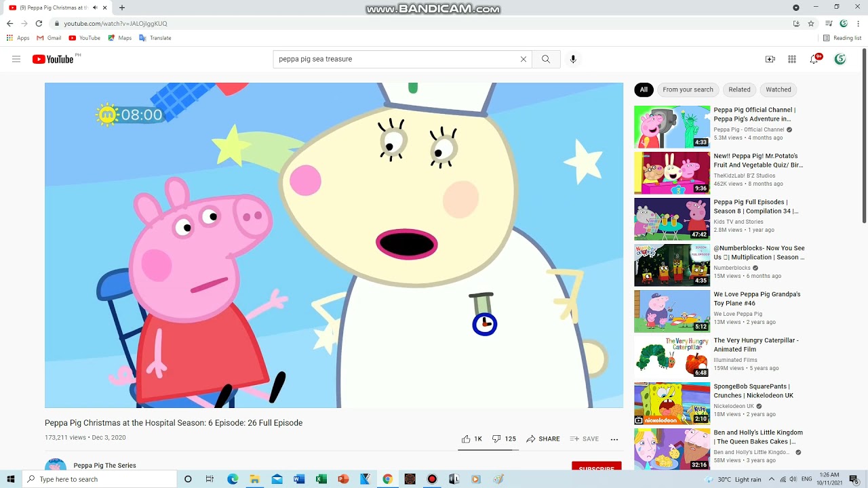Open the Apps bookmark shortcut
Screen dimensions: 868x488
[18, 38]
